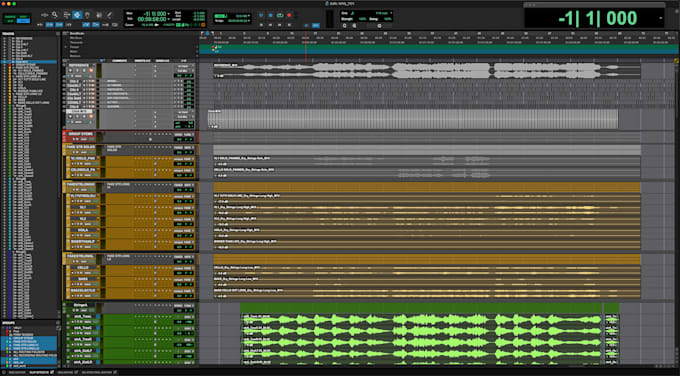The height and width of the screenshot is (376, 680).
Task: Expand the Tempo ruler editor
Action: tap(66, 47)
